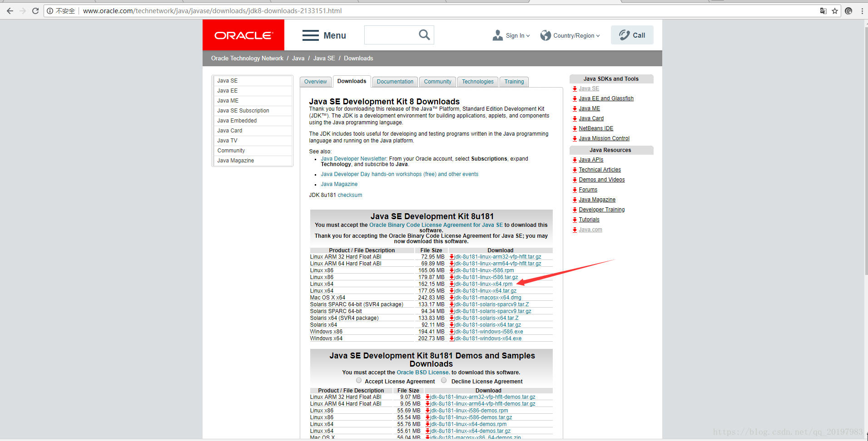Click Oracle Technology Network breadcrumb

pyautogui.click(x=247, y=58)
